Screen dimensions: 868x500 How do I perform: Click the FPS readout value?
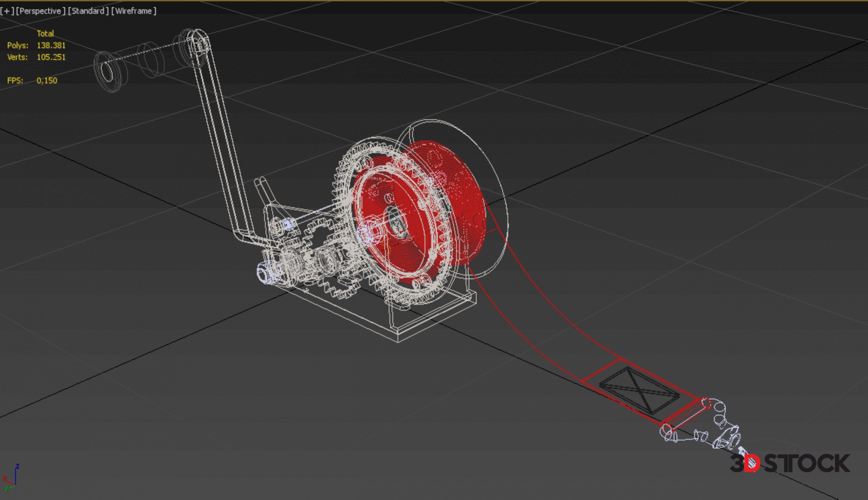tap(47, 81)
